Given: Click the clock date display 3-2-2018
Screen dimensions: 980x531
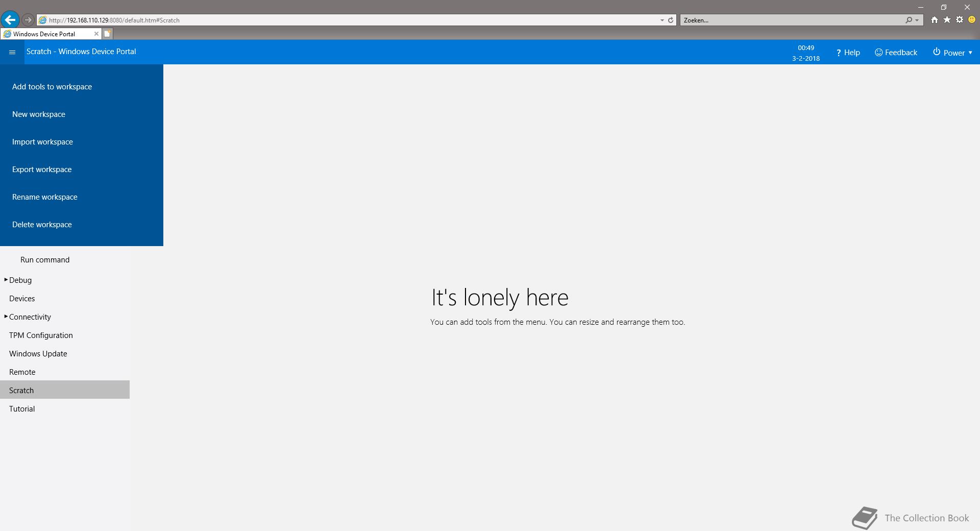Looking at the screenshot, I should (806, 58).
